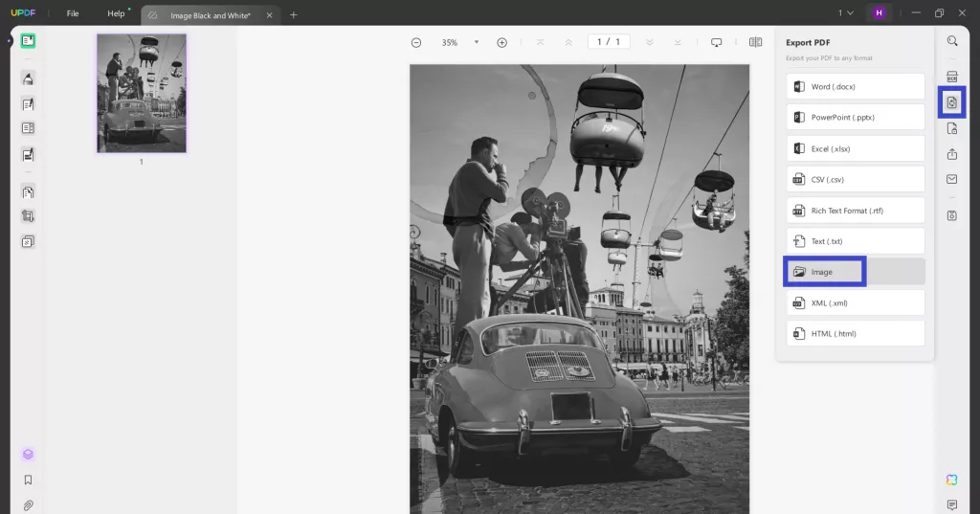Open the Export PDF tool in right sidebar
This screenshot has width=980, height=514.
[x=951, y=102]
